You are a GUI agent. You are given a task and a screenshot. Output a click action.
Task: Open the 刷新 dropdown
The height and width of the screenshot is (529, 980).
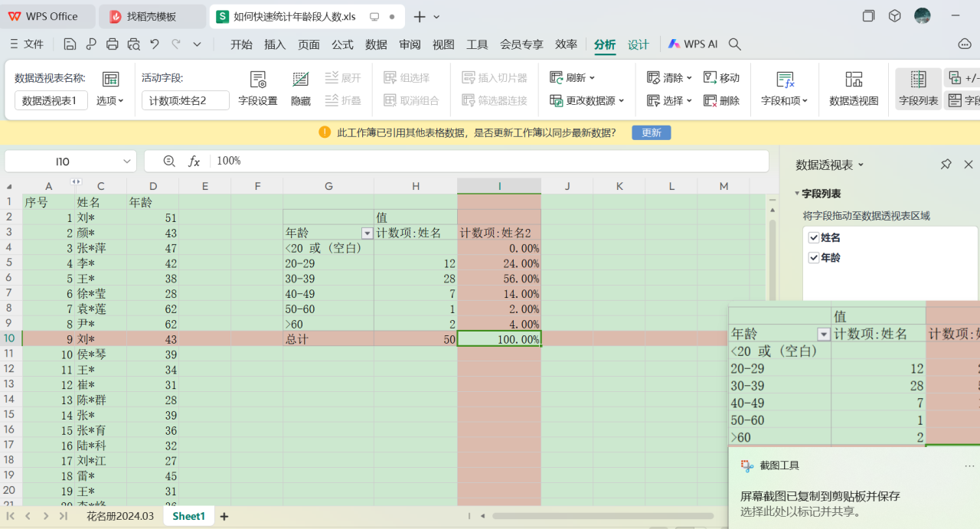(x=573, y=78)
